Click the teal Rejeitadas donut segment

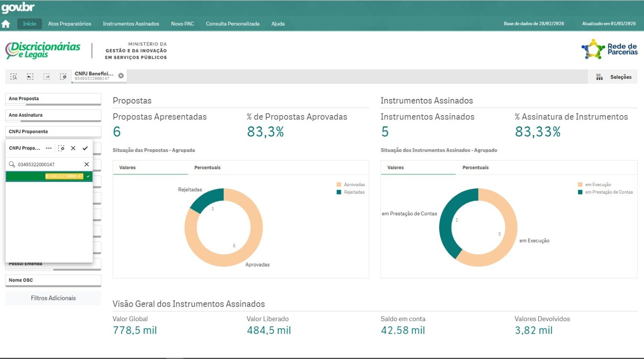[206, 198]
